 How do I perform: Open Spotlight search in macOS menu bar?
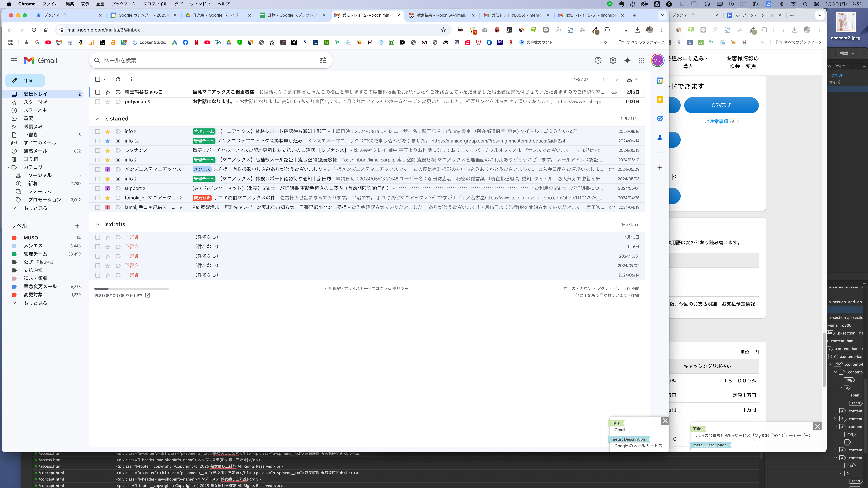[805, 4]
